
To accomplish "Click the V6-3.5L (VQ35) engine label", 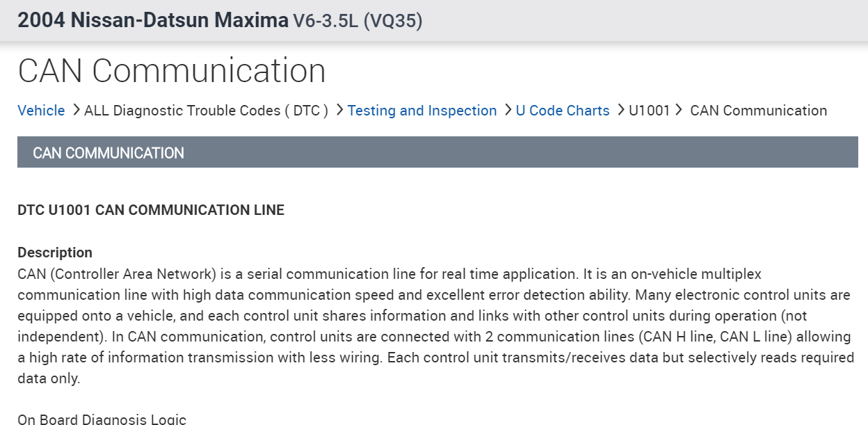I will pos(357,21).
